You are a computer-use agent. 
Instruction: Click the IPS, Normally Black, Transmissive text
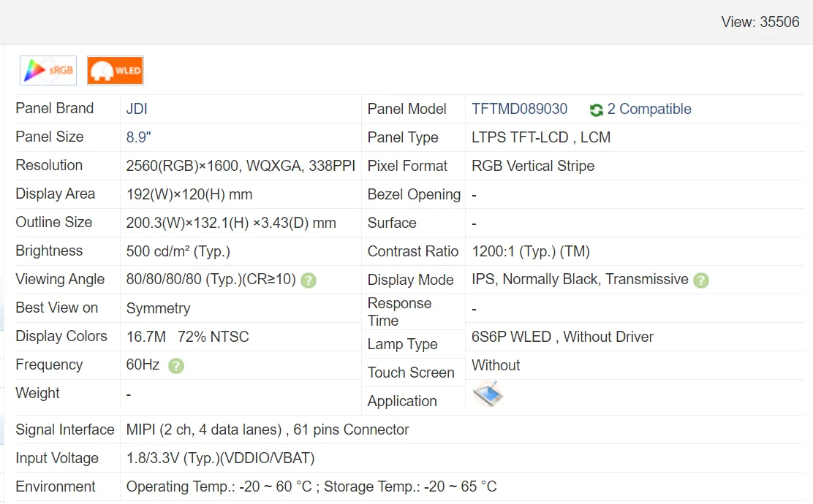pos(580,279)
